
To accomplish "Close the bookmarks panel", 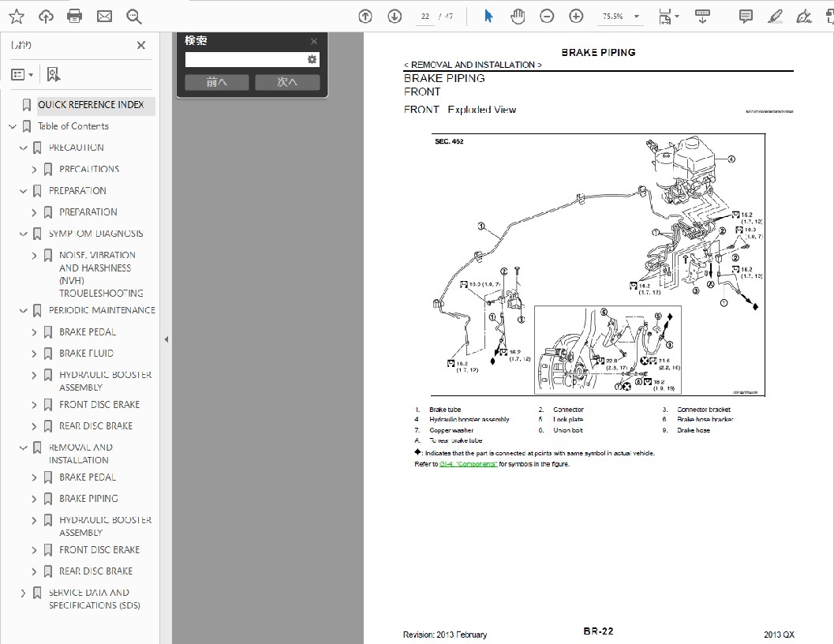I will pyautogui.click(x=141, y=45).
